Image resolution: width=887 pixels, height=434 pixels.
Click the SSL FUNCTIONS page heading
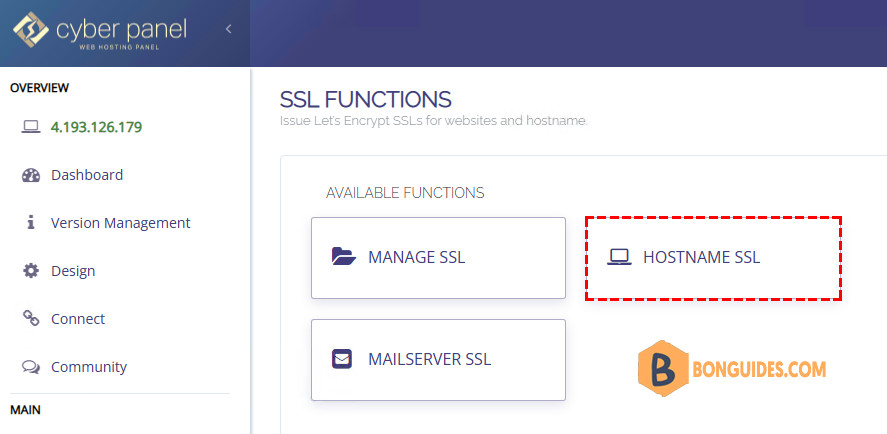pos(365,100)
